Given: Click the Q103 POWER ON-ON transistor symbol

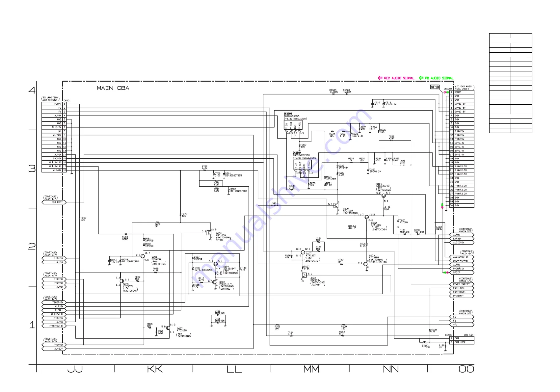Looking at the screenshot, I should [365, 264].
